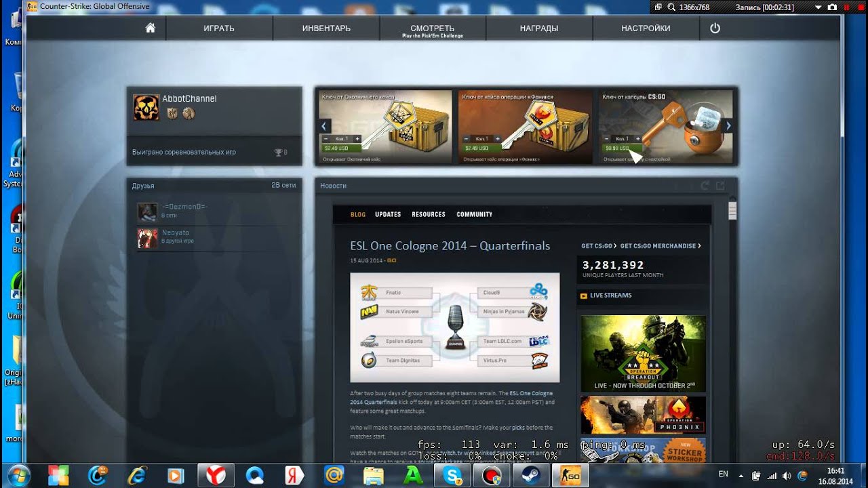Viewport: 868px width, 488px height.
Task: Open the НАСТРОЙКИ menu
Action: click(x=646, y=28)
